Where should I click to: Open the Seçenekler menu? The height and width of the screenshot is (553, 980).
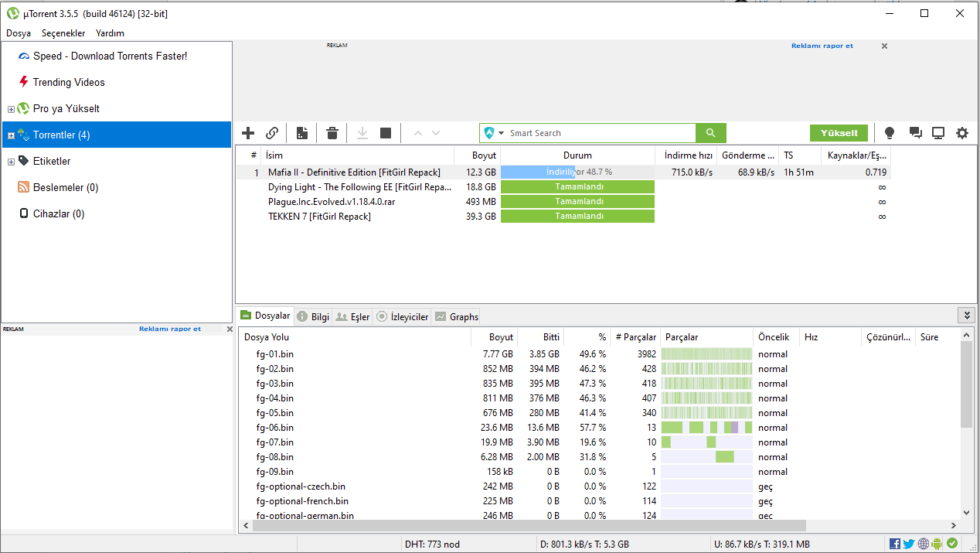click(x=63, y=33)
